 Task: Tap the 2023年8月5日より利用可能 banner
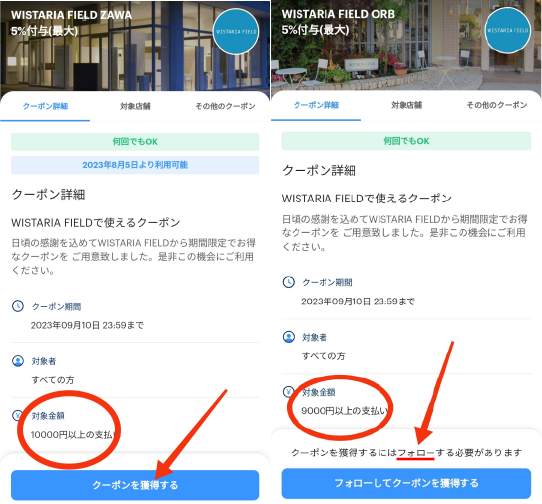tap(135, 165)
